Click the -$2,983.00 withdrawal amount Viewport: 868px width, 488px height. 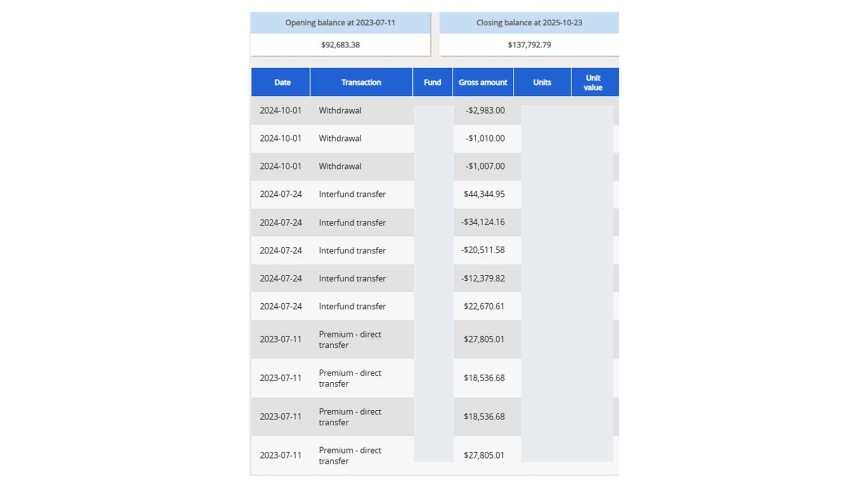485,110
